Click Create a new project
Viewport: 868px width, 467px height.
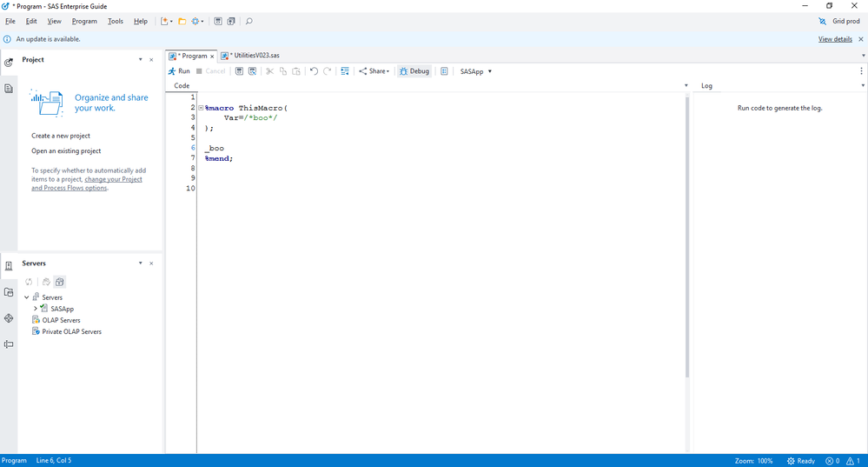pyautogui.click(x=61, y=136)
